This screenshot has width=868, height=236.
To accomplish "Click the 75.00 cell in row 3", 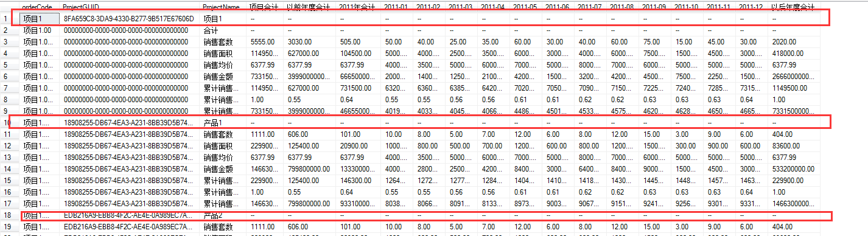I will (x=651, y=42).
